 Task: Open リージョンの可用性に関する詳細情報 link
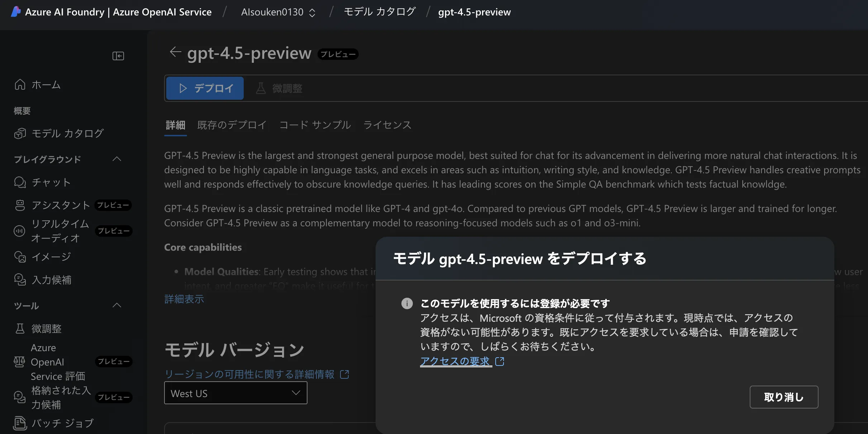[x=249, y=374]
